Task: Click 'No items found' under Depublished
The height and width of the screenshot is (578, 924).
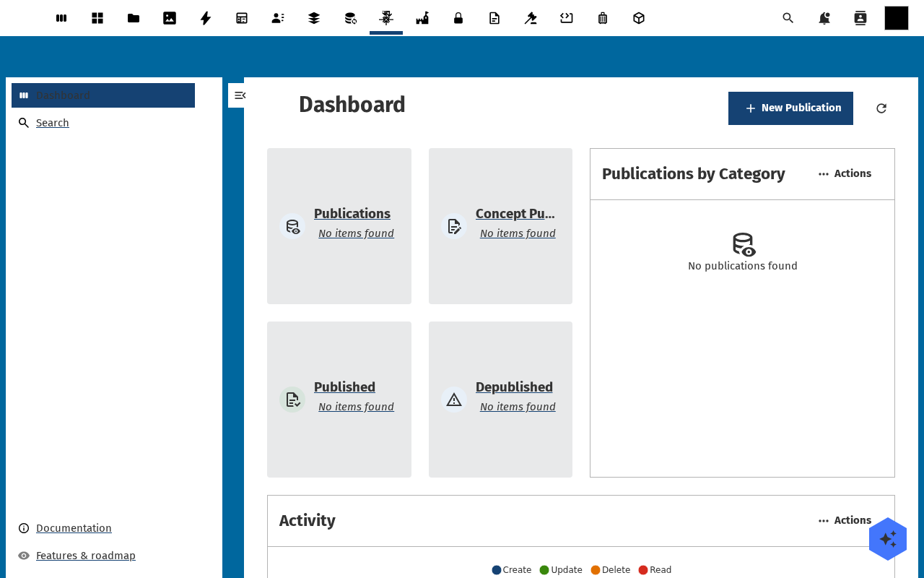Action: tap(518, 407)
